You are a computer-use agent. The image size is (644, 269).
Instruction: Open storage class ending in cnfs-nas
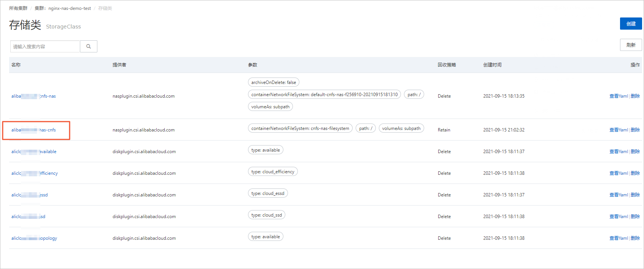click(33, 96)
